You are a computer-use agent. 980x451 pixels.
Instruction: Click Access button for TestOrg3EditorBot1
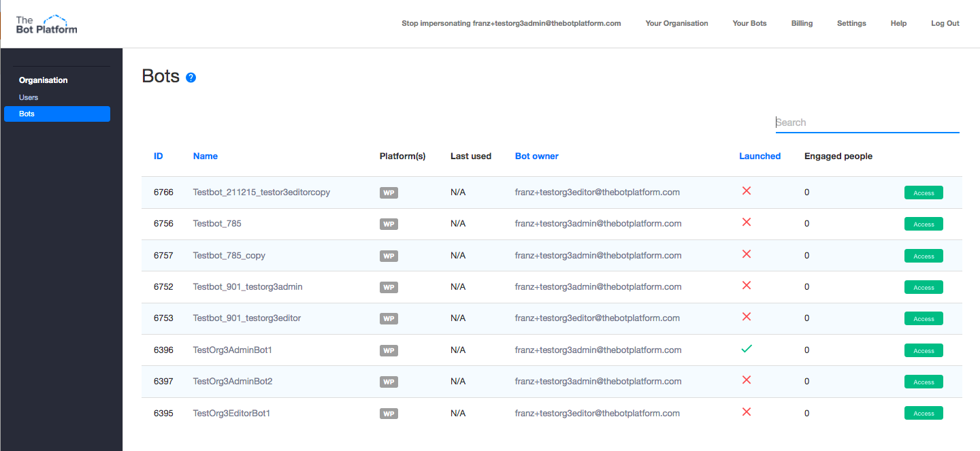pos(924,413)
